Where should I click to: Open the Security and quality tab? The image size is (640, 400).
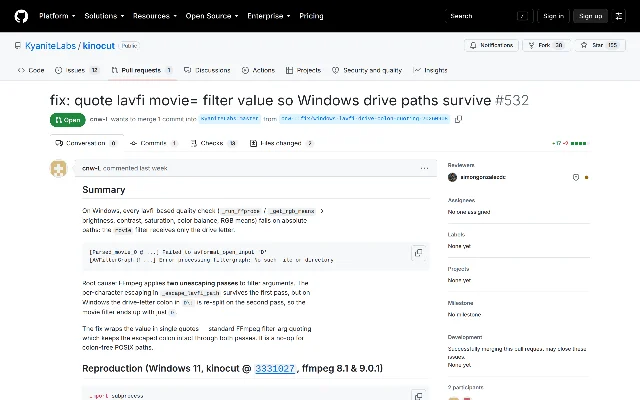point(367,70)
